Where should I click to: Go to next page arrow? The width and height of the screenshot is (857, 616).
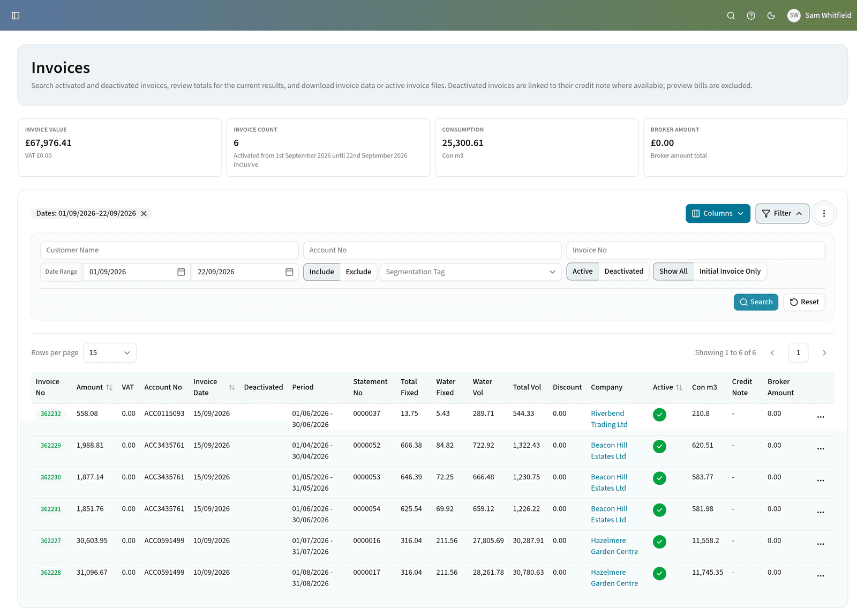point(824,353)
